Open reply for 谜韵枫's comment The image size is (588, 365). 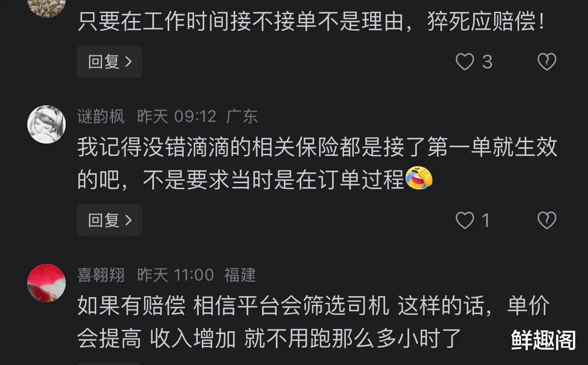pyautogui.click(x=109, y=221)
